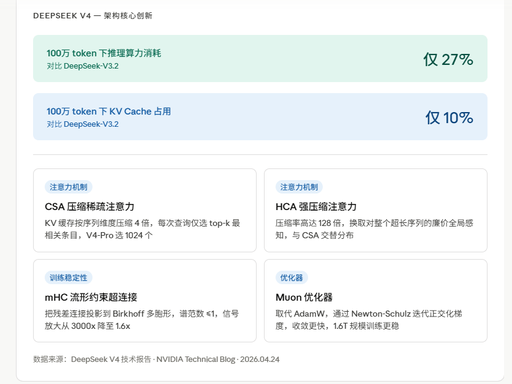The width and height of the screenshot is (512, 384).
Task: Click the DEEPSEEK V4 架构核心创新 heading
Action: click(93, 16)
